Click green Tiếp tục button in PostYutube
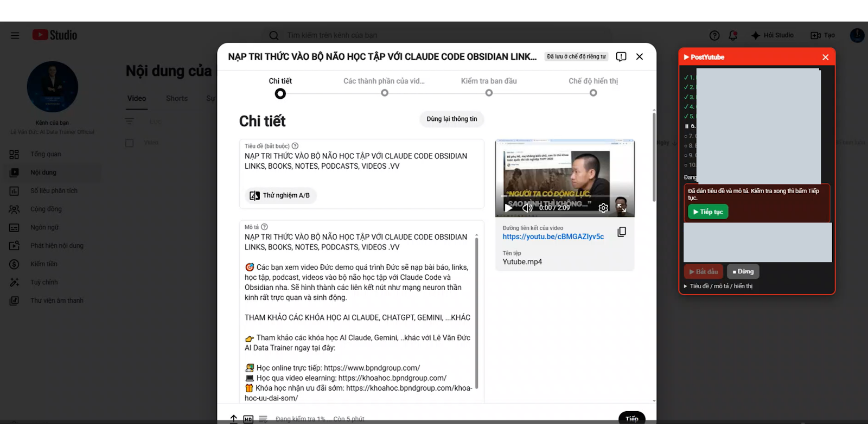Screen dimensions: 868x434 coord(708,212)
